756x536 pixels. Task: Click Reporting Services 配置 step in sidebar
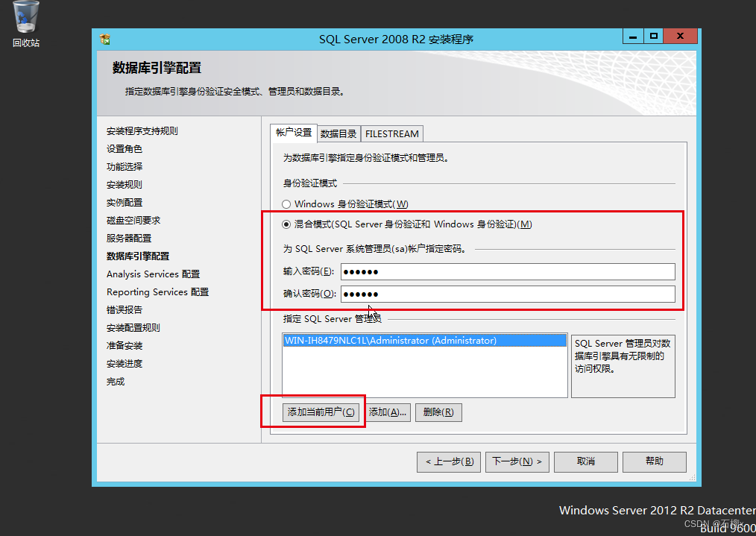pyautogui.click(x=157, y=292)
